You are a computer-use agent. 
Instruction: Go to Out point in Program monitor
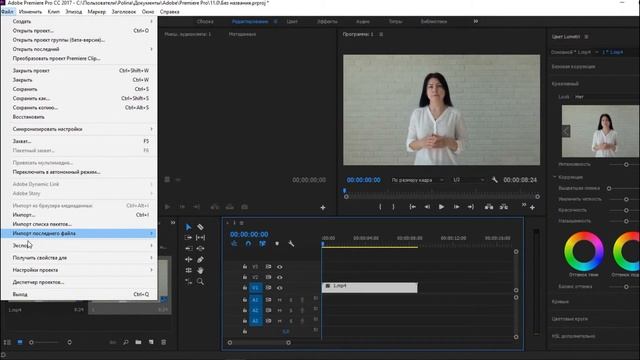(471, 207)
